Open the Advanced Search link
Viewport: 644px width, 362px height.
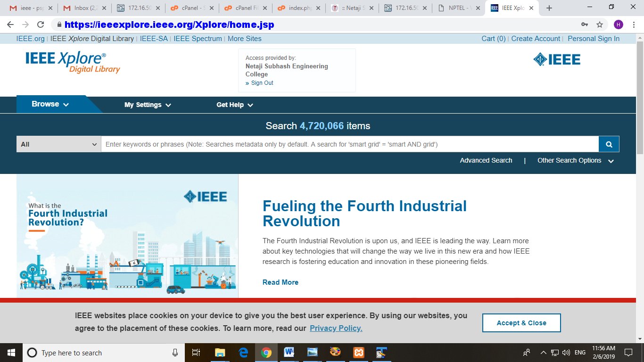point(486,161)
